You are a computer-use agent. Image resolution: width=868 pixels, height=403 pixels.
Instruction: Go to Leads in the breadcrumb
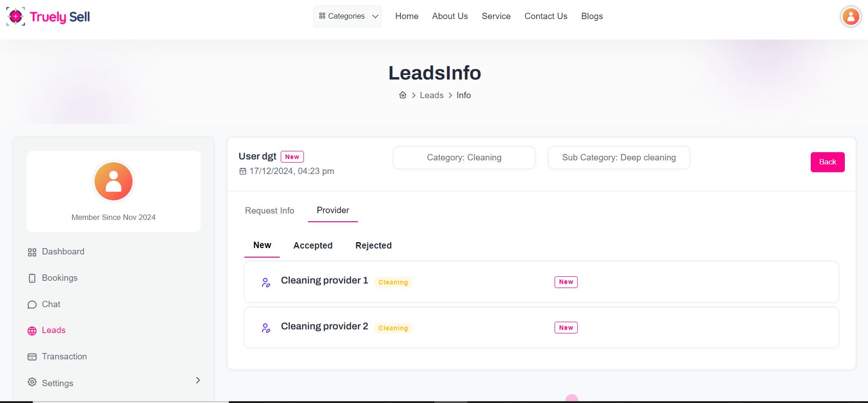coord(431,95)
